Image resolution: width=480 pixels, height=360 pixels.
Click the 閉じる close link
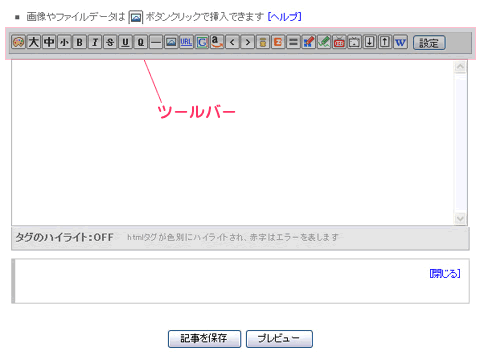(445, 274)
